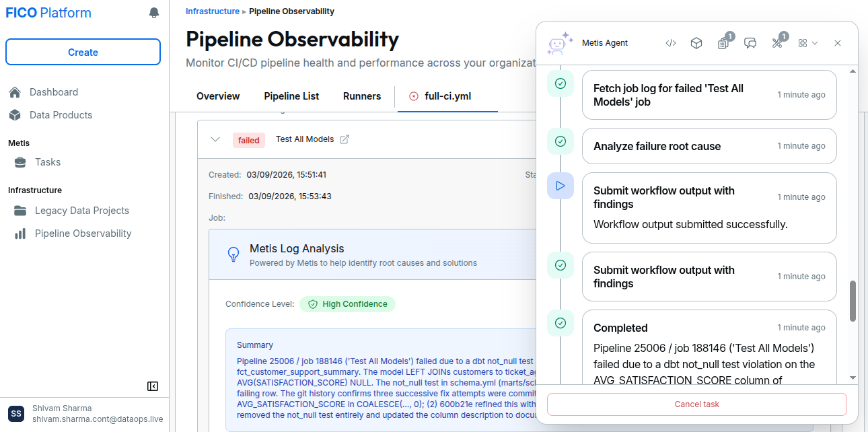Open the notifications bell
The image size is (868, 432).
tap(154, 13)
